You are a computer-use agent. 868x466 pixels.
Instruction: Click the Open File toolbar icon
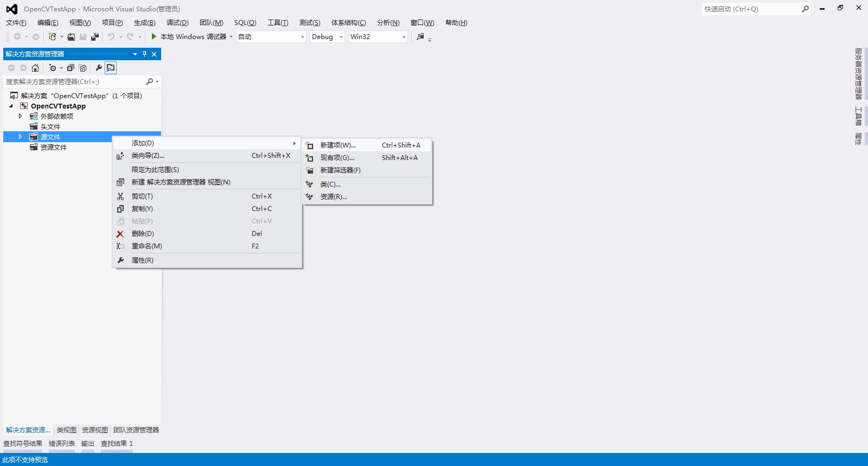pyautogui.click(x=71, y=37)
